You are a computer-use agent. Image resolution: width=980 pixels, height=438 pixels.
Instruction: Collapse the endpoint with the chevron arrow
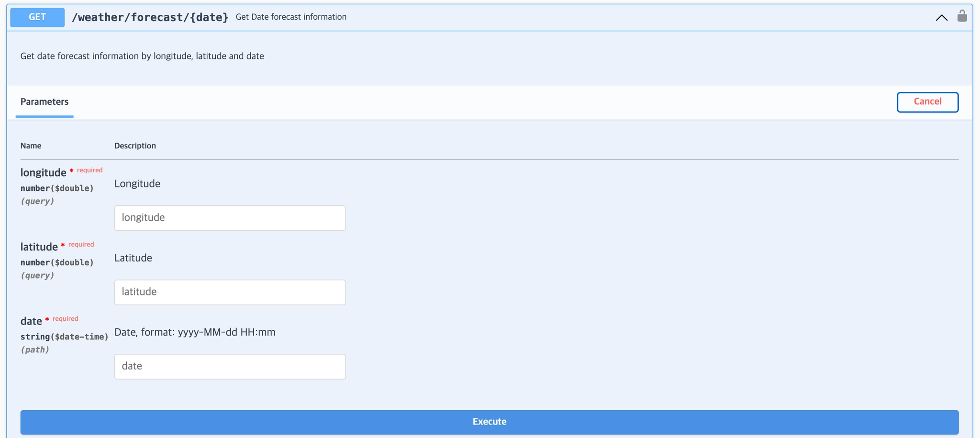click(941, 18)
